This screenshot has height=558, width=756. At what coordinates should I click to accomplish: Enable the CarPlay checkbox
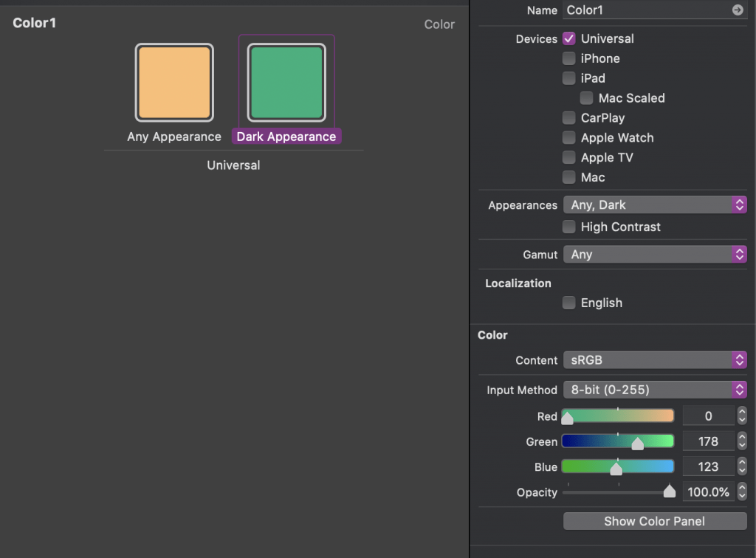[569, 117]
